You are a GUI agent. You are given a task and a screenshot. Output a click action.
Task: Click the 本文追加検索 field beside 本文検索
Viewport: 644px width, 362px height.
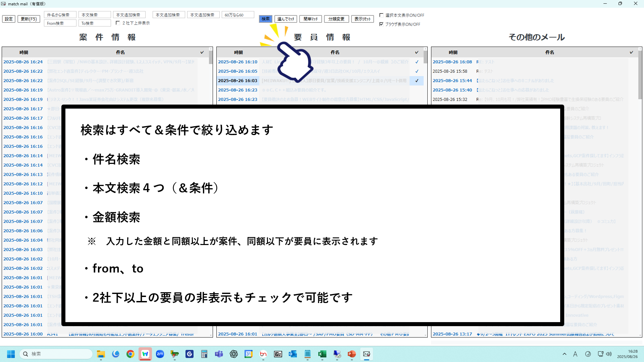[129, 15]
